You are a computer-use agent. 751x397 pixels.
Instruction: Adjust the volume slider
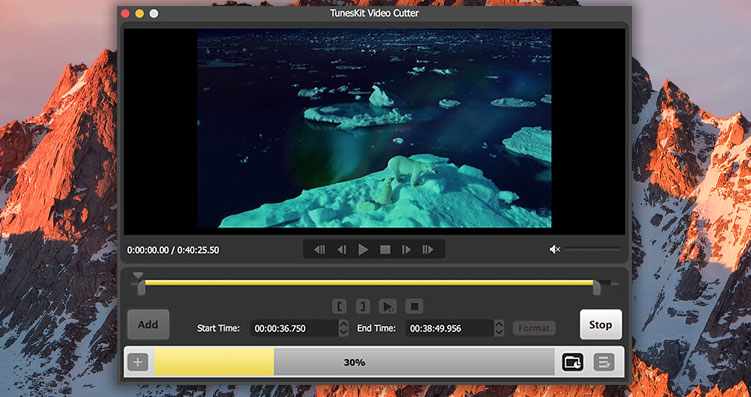pyautogui.click(x=592, y=249)
